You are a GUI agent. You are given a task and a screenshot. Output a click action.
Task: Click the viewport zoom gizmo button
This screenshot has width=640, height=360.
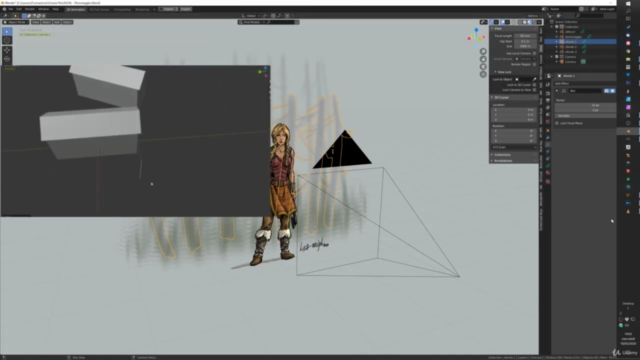483,51
